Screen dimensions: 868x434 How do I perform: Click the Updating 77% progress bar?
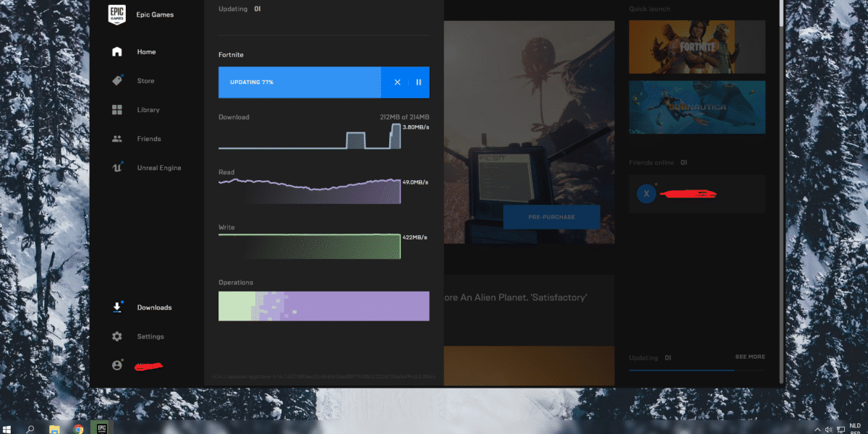pyautogui.click(x=299, y=82)
